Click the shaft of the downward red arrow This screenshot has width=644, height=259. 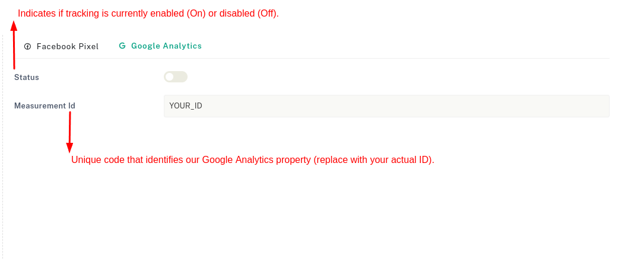(70, 127)
